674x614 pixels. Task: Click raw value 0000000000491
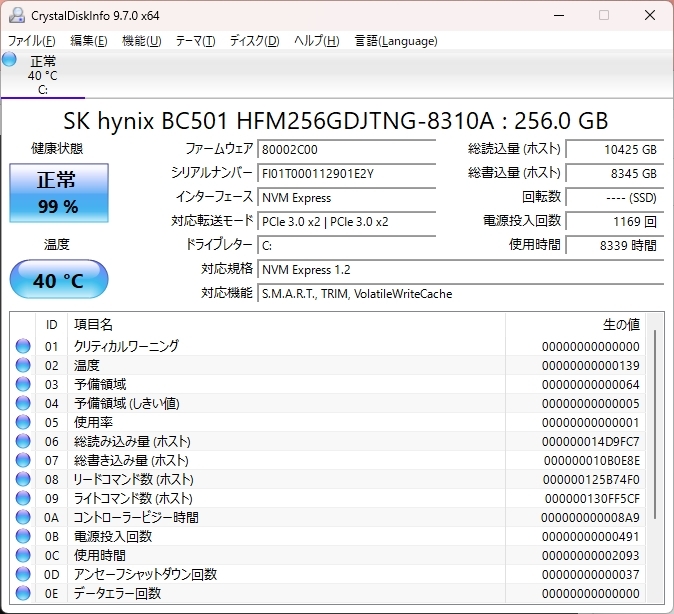pyautogui.click(x=590, y=537)
